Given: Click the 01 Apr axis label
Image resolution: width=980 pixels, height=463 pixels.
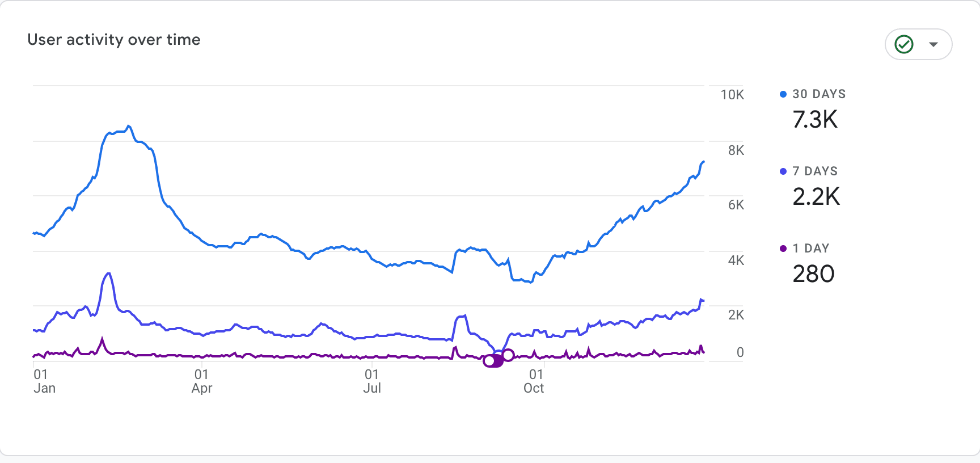Looking at the screenshot, I should [x=202, y=381].
